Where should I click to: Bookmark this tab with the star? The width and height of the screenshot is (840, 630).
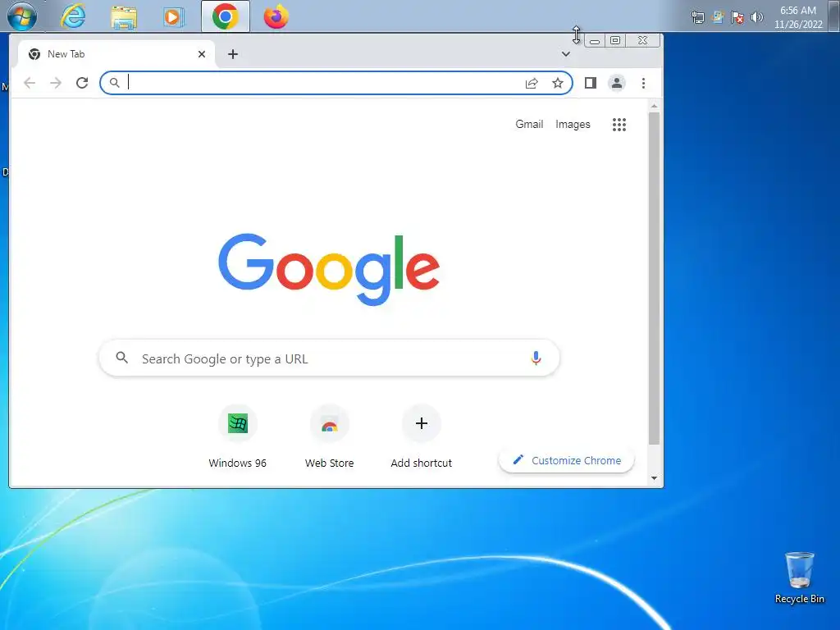coord(558,83)
